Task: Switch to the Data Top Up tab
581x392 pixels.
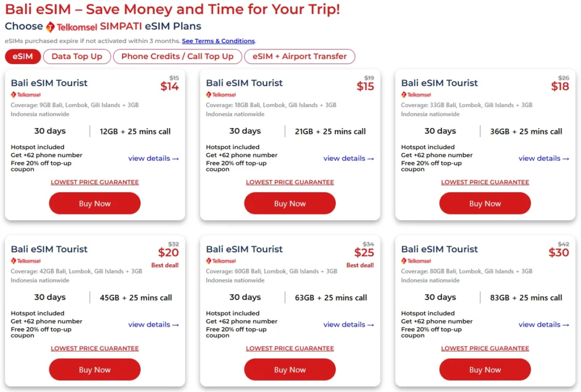Action: pyautogui.click(x=77, y=56)
